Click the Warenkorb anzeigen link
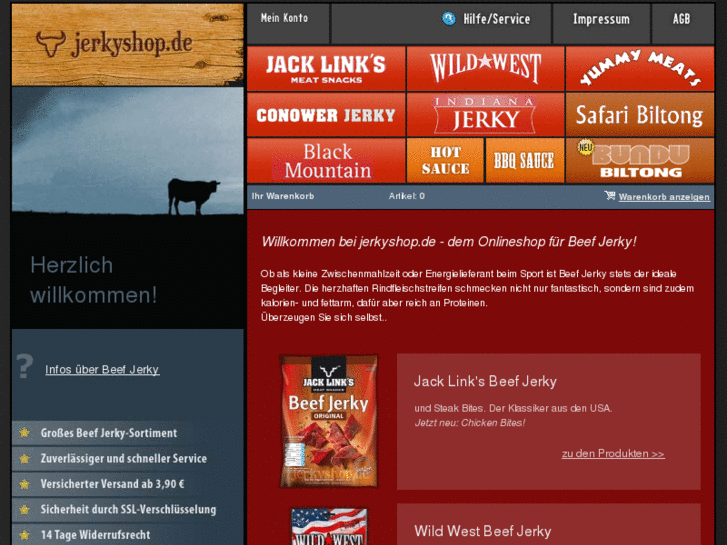Viewport: 727px width, 545px height. click(664, 197)
